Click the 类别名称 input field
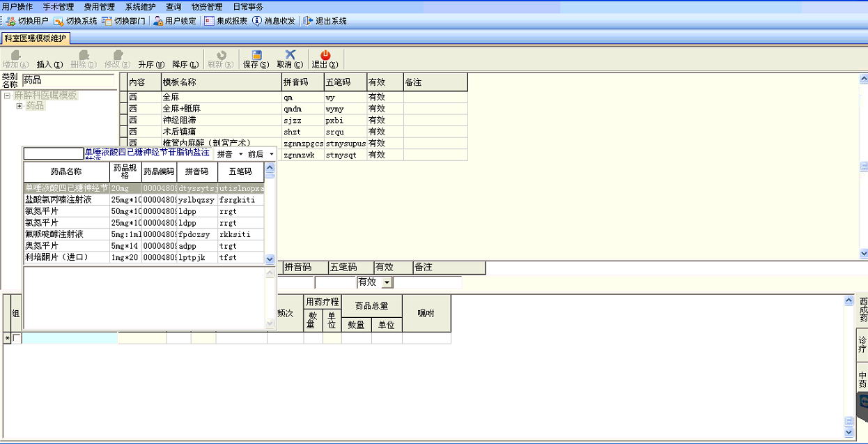 (x=68, y=80)
